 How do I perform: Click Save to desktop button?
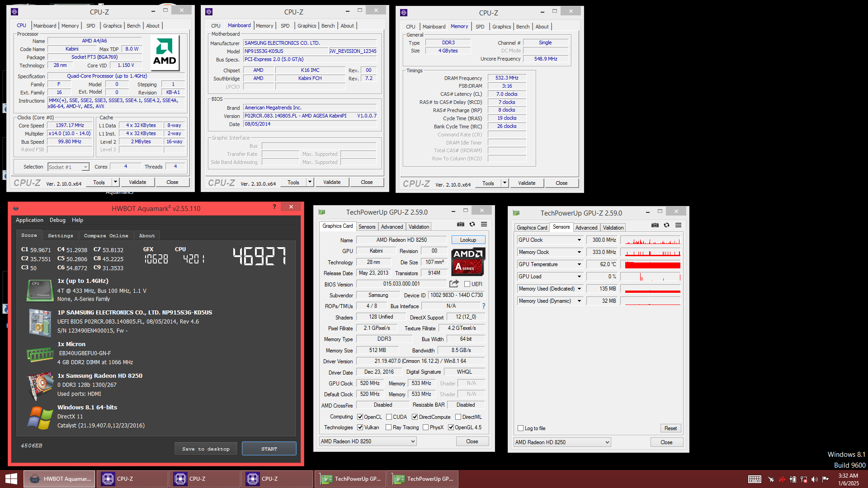point(206,449)
